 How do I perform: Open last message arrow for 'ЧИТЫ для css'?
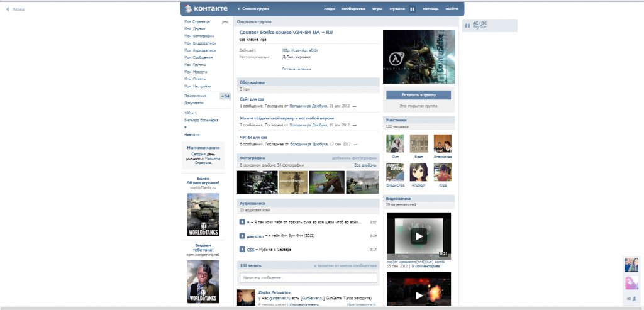click(x=355, y=144)
